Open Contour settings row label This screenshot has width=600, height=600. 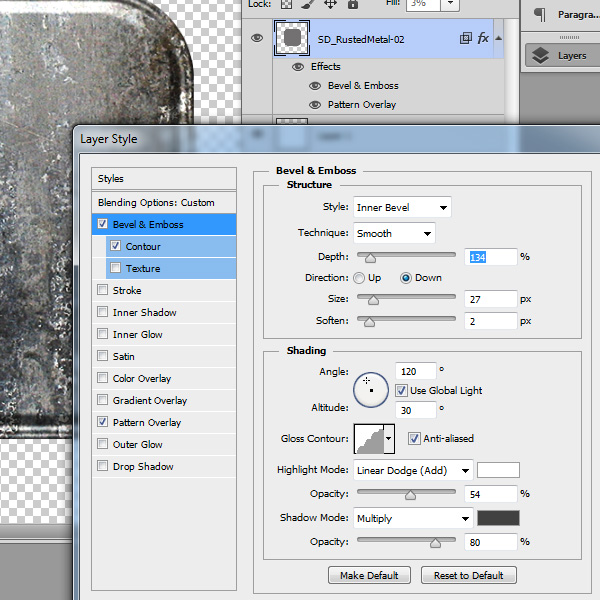click(143, 246)
